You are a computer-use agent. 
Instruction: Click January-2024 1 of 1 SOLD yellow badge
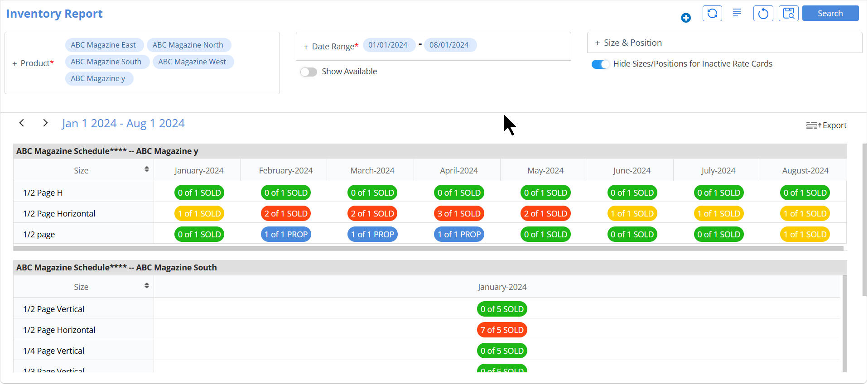[x=199, y=213]
